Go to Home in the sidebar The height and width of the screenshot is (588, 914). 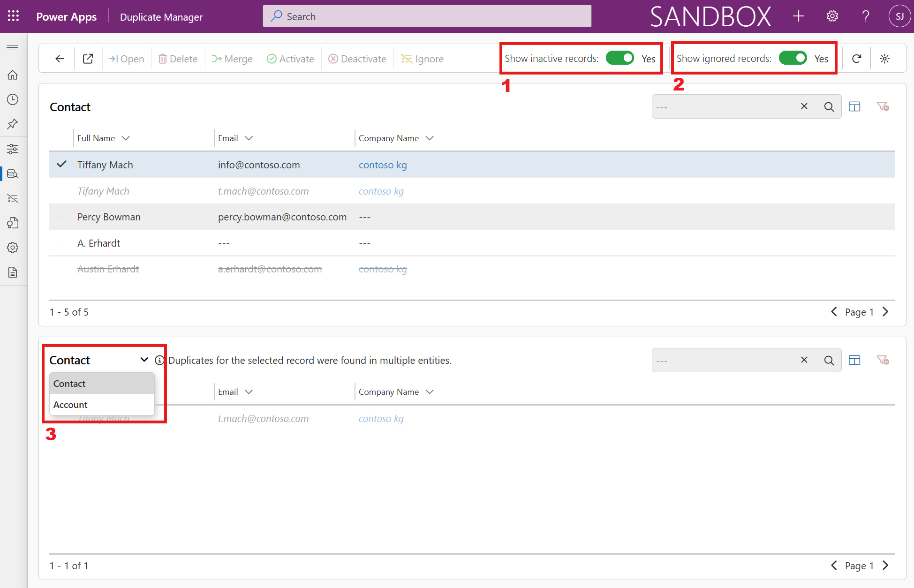pyautogui.click(x=13, y=75)
